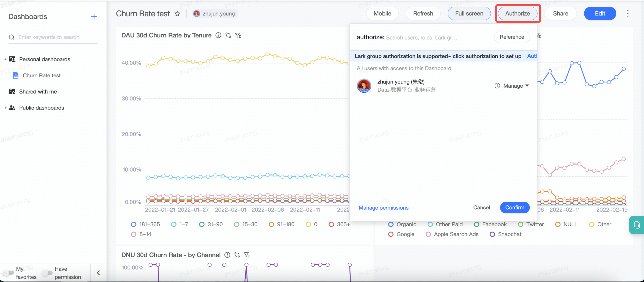Toggle Apple Search Ads legend series

[x=452, y=234]
